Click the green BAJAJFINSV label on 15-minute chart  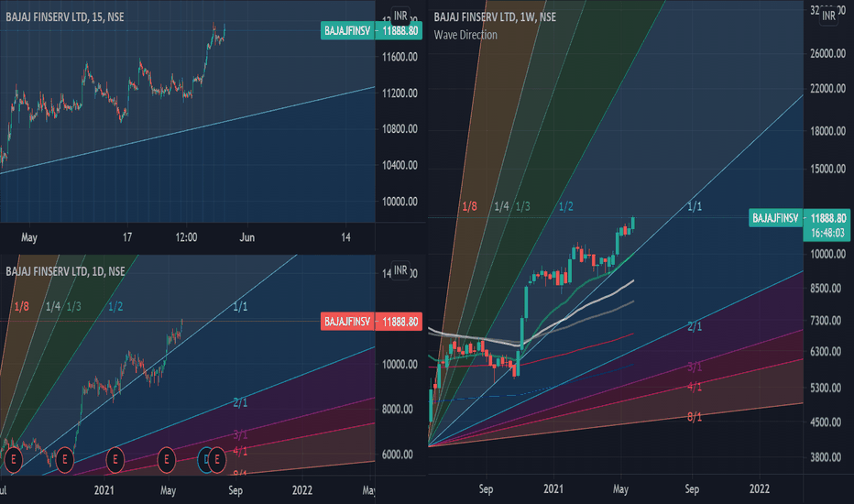pos(347,30)
